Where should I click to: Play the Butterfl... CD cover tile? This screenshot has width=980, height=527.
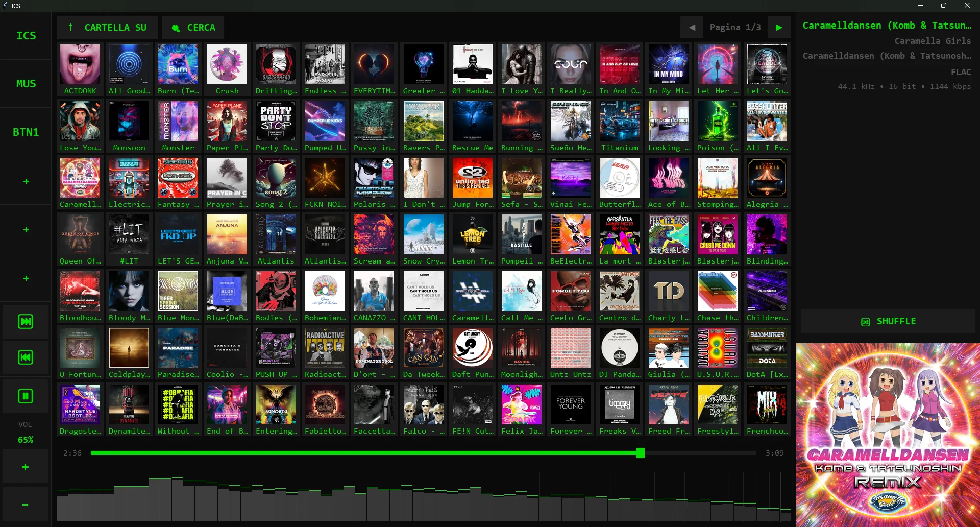click(x=620, y=183)
